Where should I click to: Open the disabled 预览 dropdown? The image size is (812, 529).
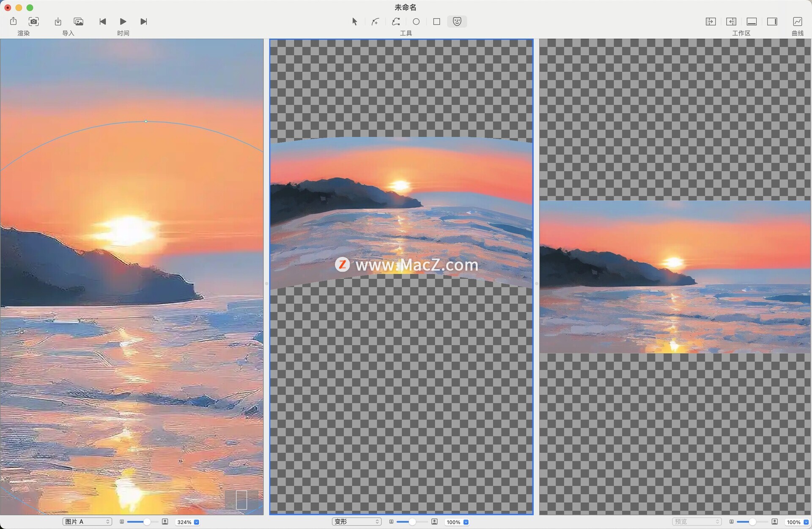(x=697, y=522)
